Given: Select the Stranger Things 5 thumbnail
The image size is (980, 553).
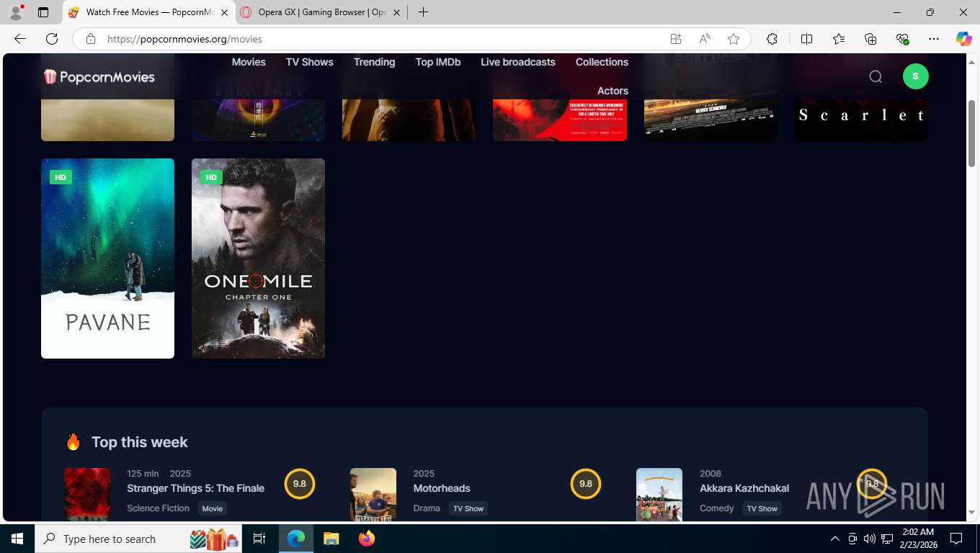Looking at the screenshot, I should 87,494.
